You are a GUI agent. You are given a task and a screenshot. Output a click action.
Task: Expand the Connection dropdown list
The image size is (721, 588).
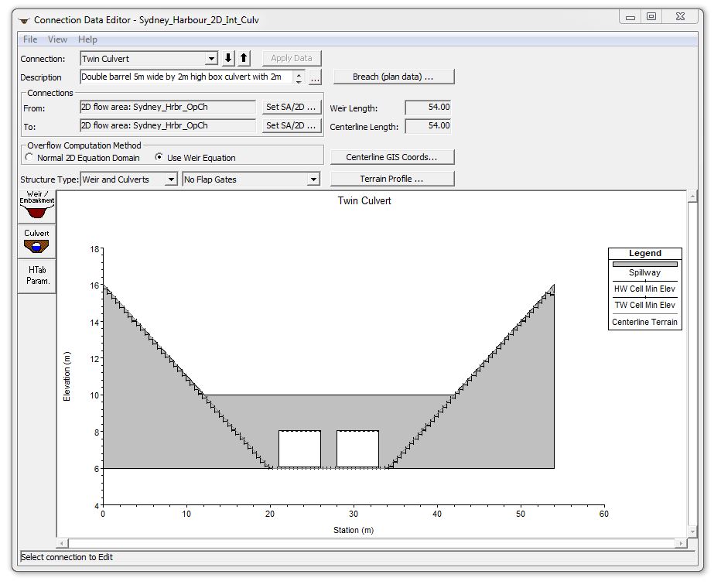pyautogui.click(x=211, y=59)
